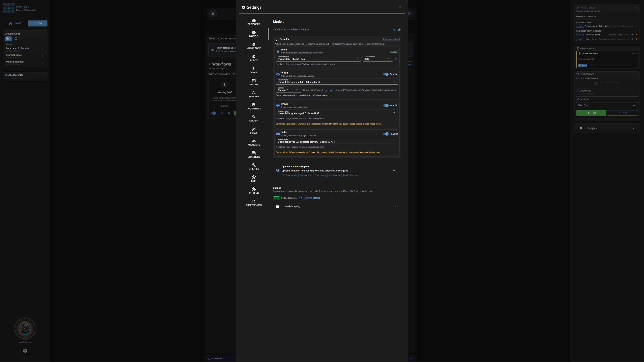Open the System settings section
This screenshot has width=644, height=362.
pos(254,82)
